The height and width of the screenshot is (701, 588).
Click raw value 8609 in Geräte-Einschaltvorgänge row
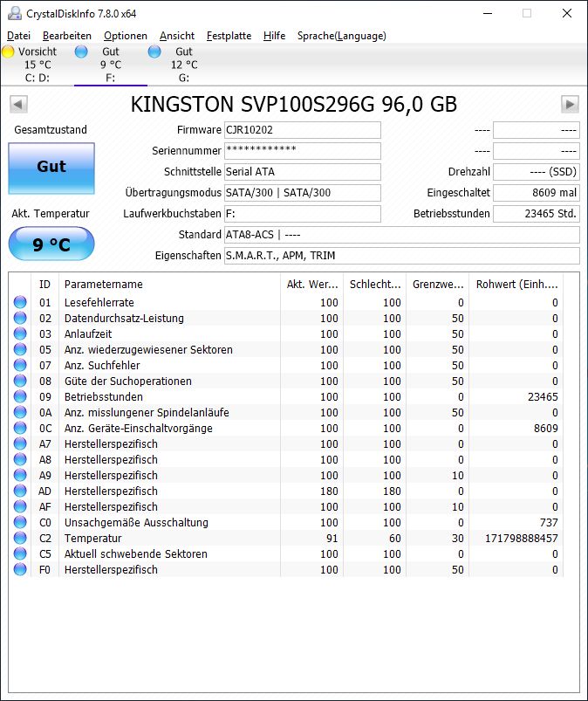546,429
